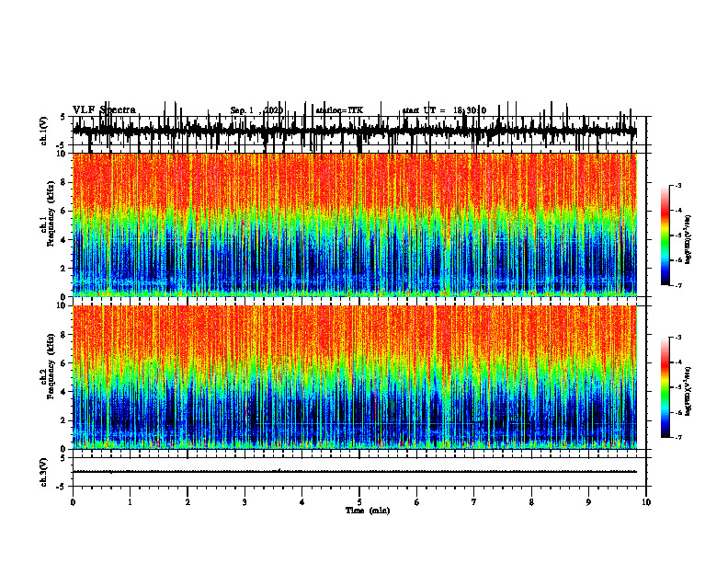Click the time-axis tick label "9"

[588, 501]
